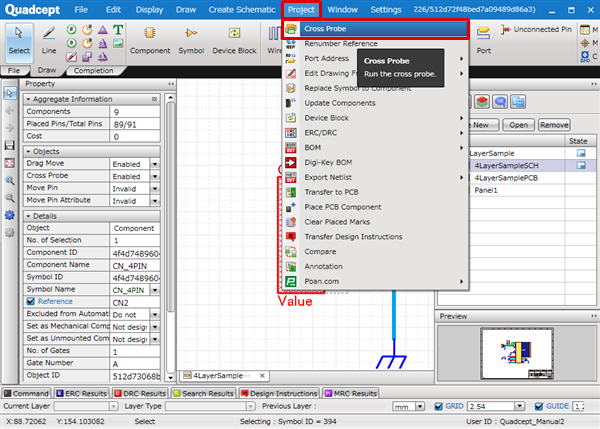Collapse the Details section

28,216
